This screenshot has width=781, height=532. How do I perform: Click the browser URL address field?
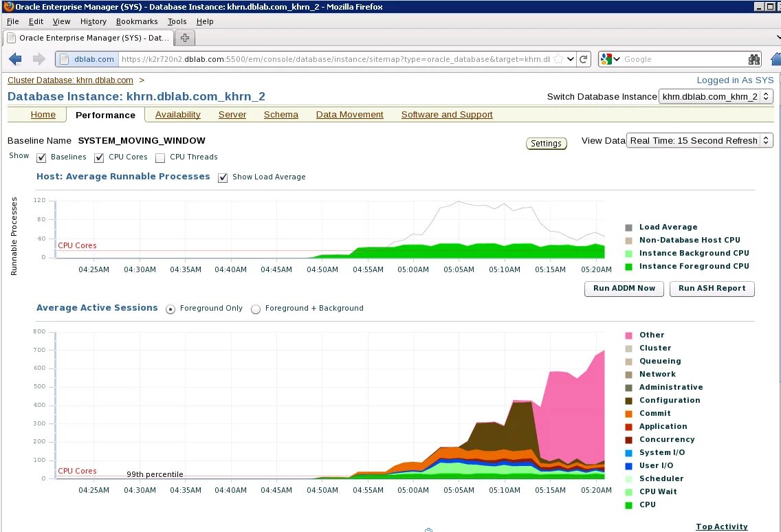click(335, 59)
